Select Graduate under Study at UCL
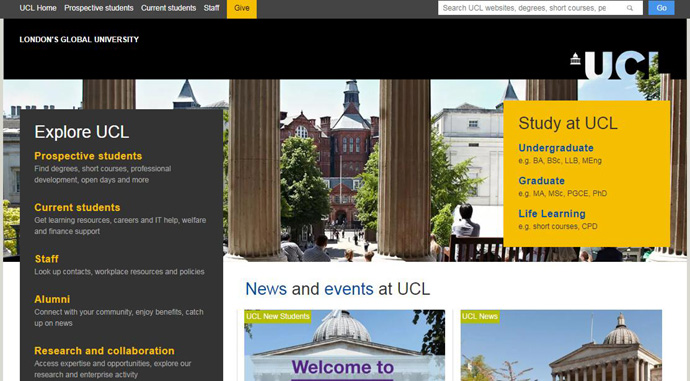Viewport: 690px width, 381px height. 541,181
